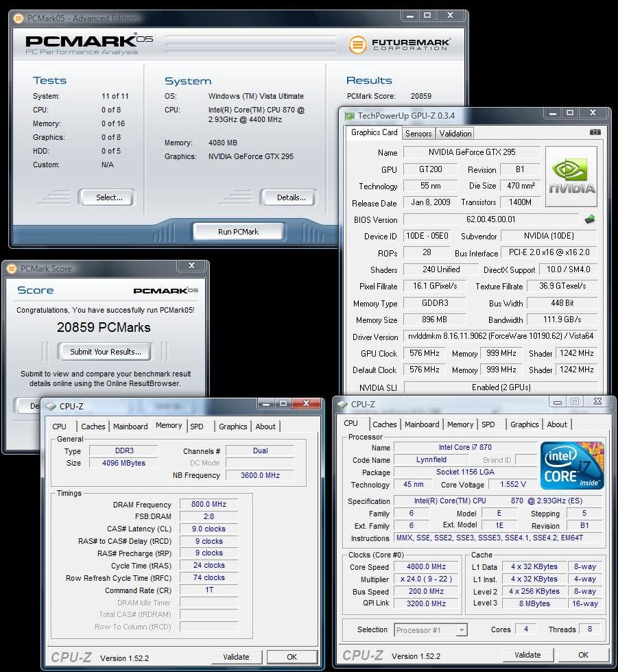
Task: Click the Command Rate value 1T
Action: [209, 590]
